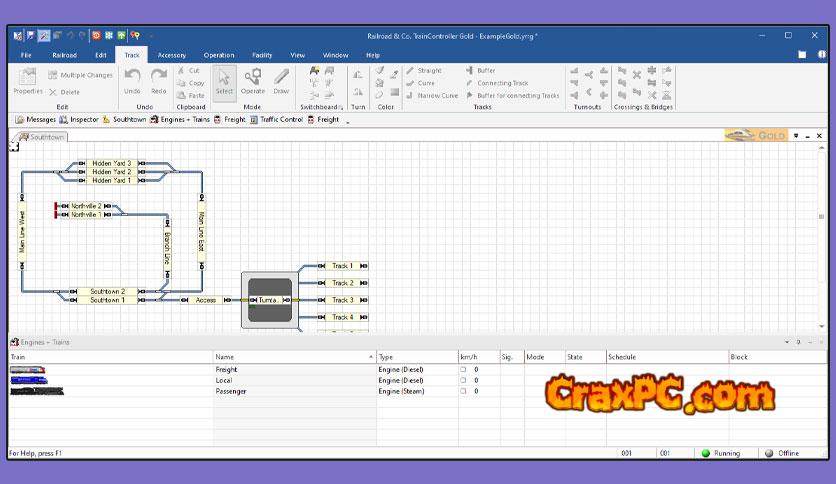Open the Operation ribbon tab
The image size is (836, 484).
tap(218, 55)
